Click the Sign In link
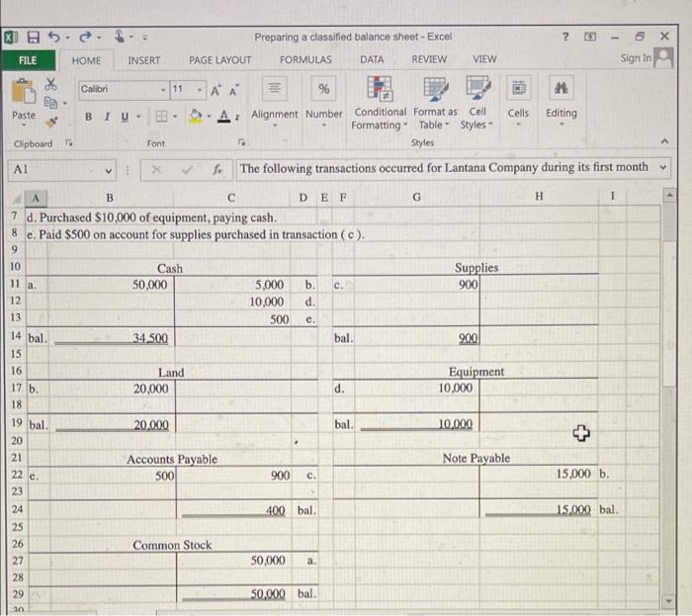 636,58
